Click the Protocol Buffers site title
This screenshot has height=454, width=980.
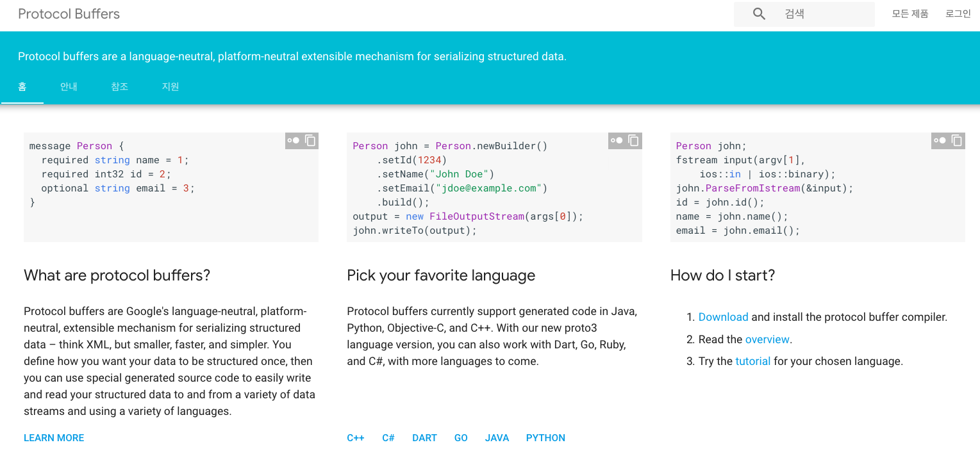(69, 14)
